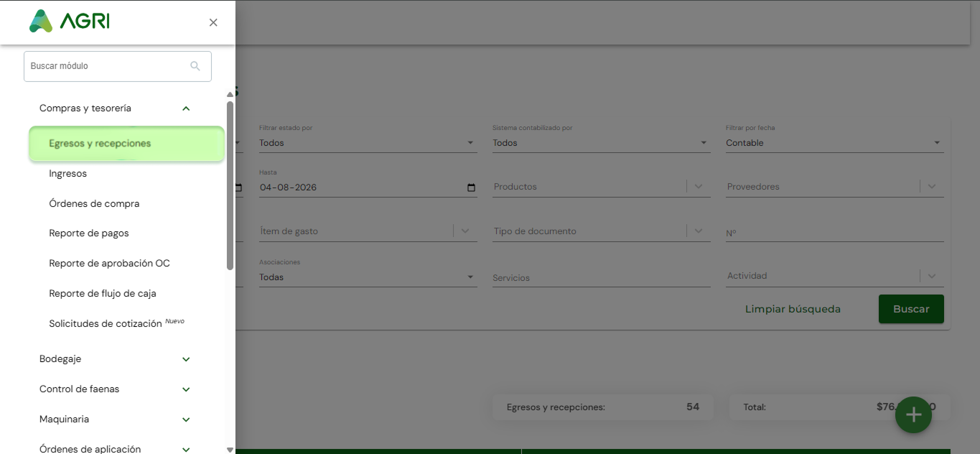Click the sidebar scrollbar down arrow
The width and height of the screenshot is (980, 454).
pos(230,450)
